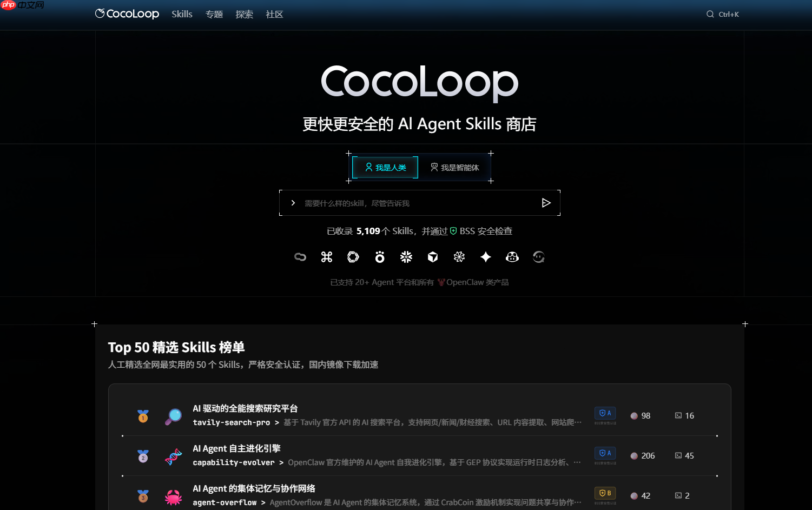Click the robot head platform icon
The width and height of the screenshot is (812, 510).
point(512,257)
